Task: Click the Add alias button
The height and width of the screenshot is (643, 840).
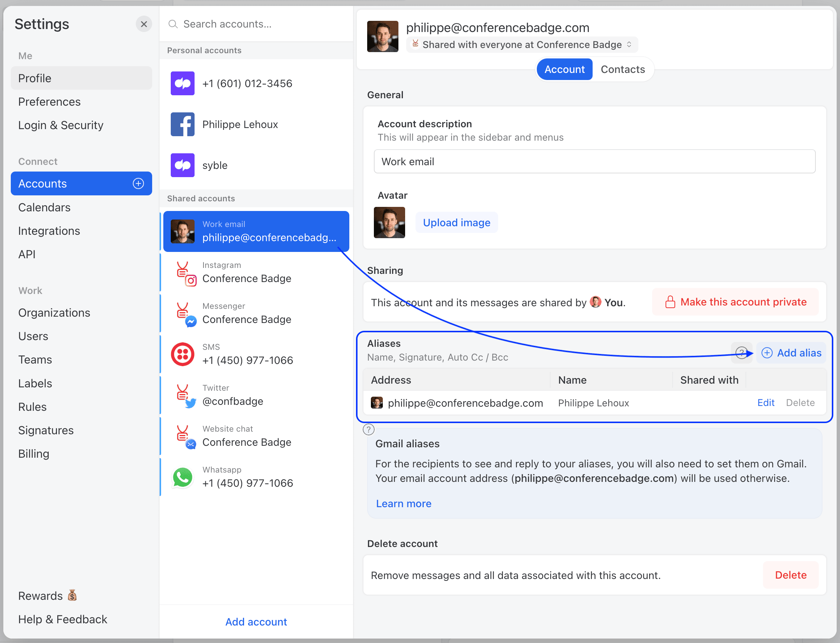Action: click(x=791, y=352)
